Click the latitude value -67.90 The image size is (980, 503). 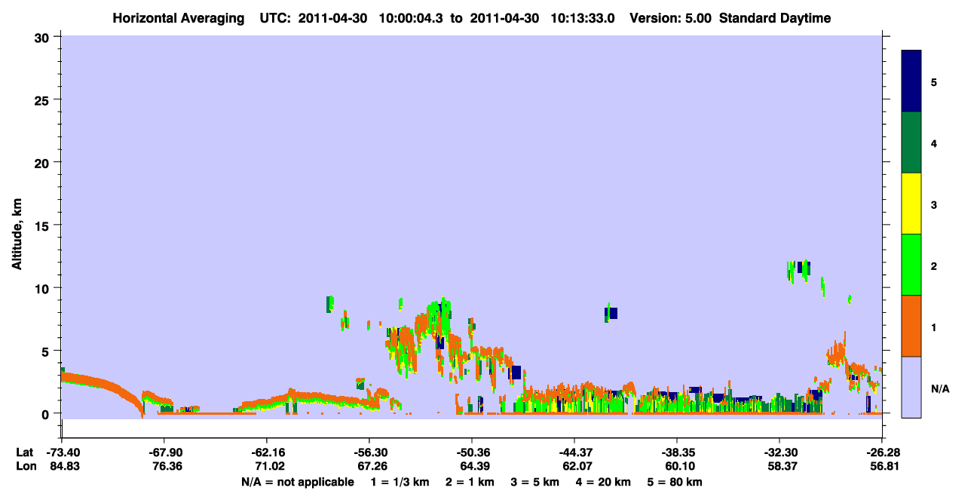click(x=164, y=452)
